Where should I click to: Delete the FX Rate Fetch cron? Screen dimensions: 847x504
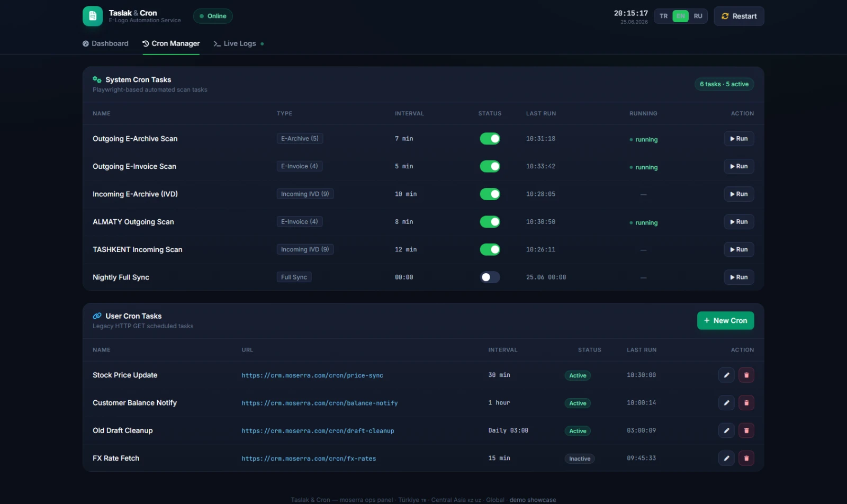pyautogui.click(x=746, y=458)
